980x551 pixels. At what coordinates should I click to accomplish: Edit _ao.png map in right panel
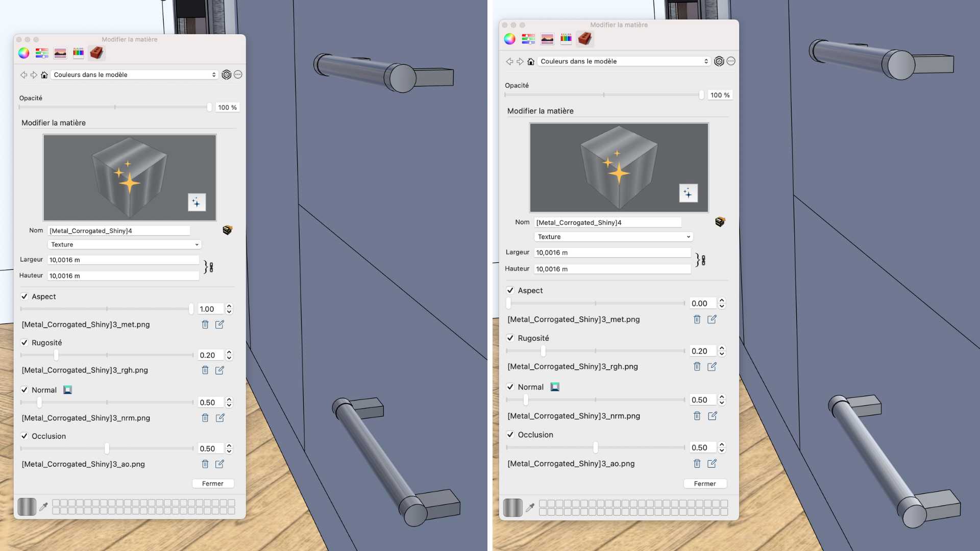pyautogui.click(x=712, y=463)
